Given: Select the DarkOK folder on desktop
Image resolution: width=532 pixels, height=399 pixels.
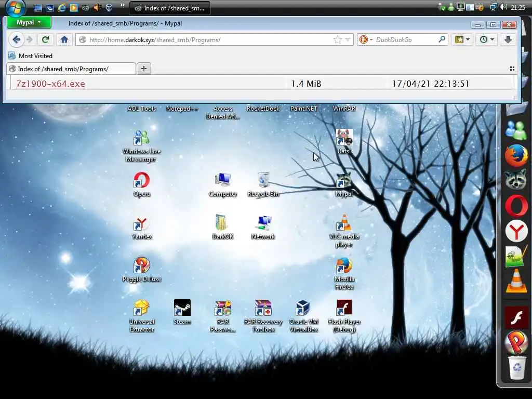Looking at the screenshot, I should pyautogui.click(x=222, y=227).
